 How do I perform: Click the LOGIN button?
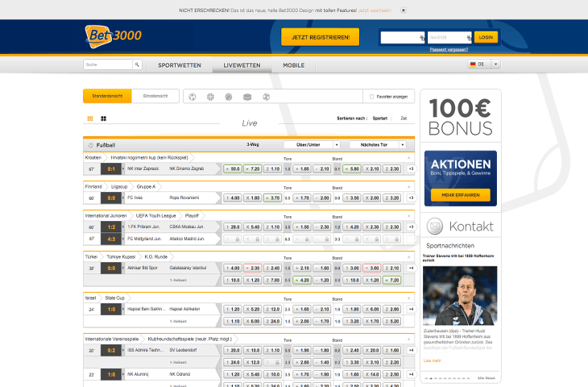486,37
